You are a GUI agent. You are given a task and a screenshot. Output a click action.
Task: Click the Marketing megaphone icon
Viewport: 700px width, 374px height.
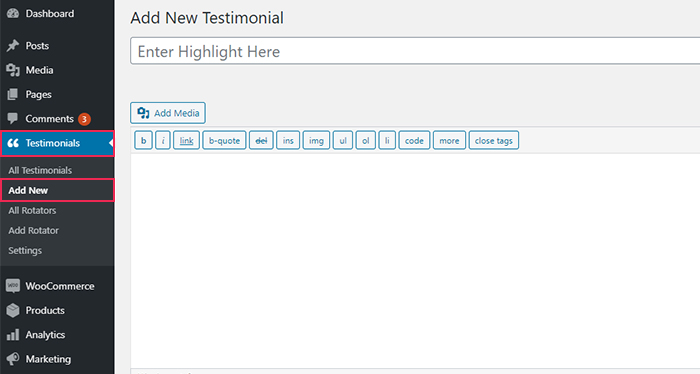[x=13, y=359]
